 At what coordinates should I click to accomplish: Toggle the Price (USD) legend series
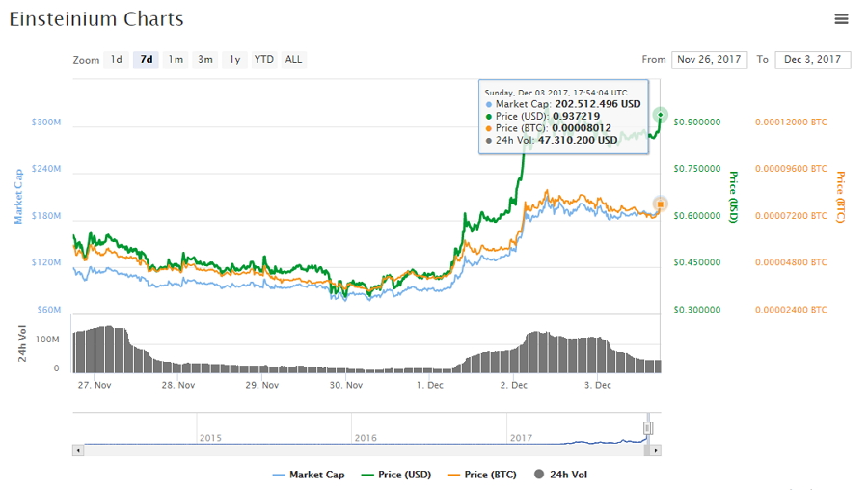pos(396,475)
